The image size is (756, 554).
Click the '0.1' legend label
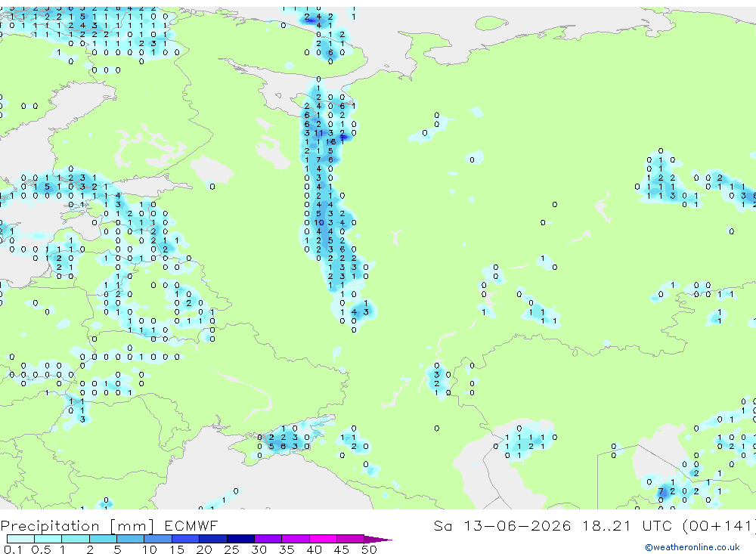(13, 549)
